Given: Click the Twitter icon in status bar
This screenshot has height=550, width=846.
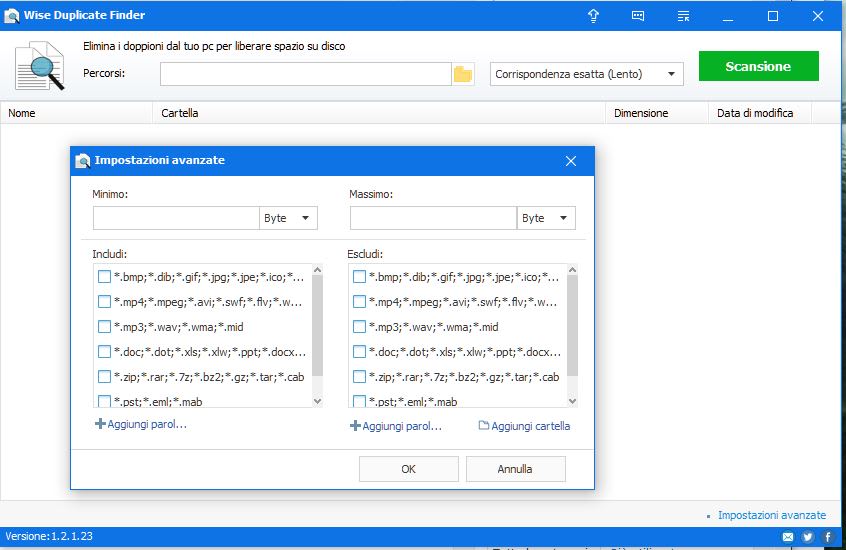Looking at the screenshot, I should pos(807,537).
